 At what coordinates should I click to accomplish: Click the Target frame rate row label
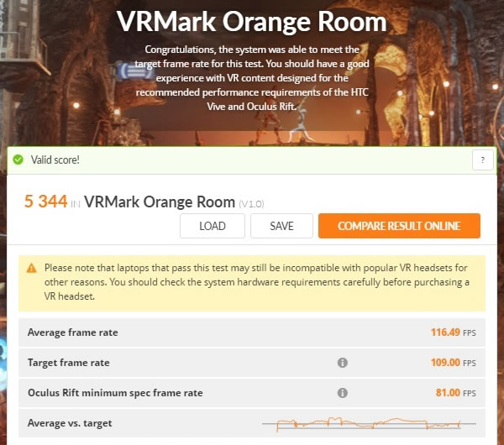pyautogui.click(x=69, y=363)
